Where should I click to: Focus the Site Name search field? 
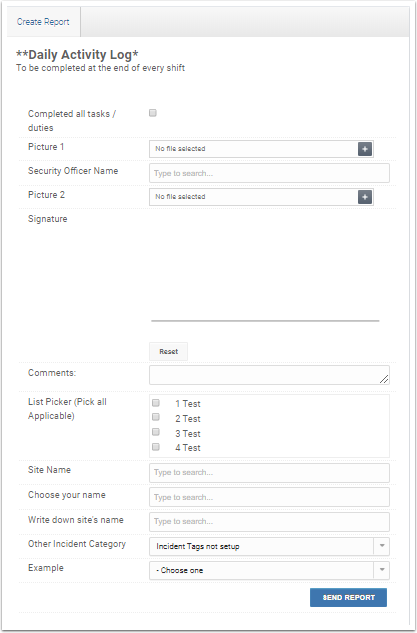click(269, 473)
